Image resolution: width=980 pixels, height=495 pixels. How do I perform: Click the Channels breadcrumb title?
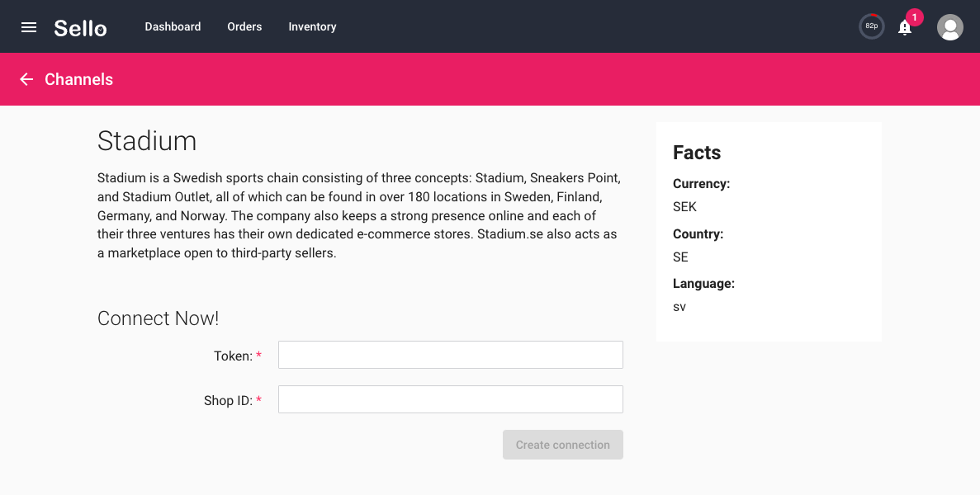78,79
